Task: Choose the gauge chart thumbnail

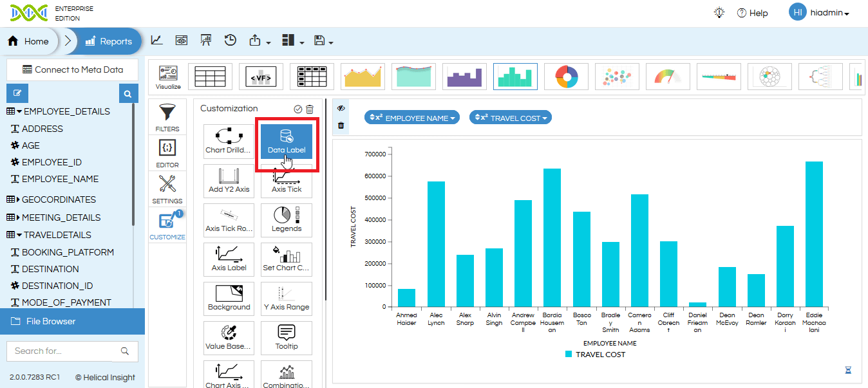Action: tap(668, 77)
